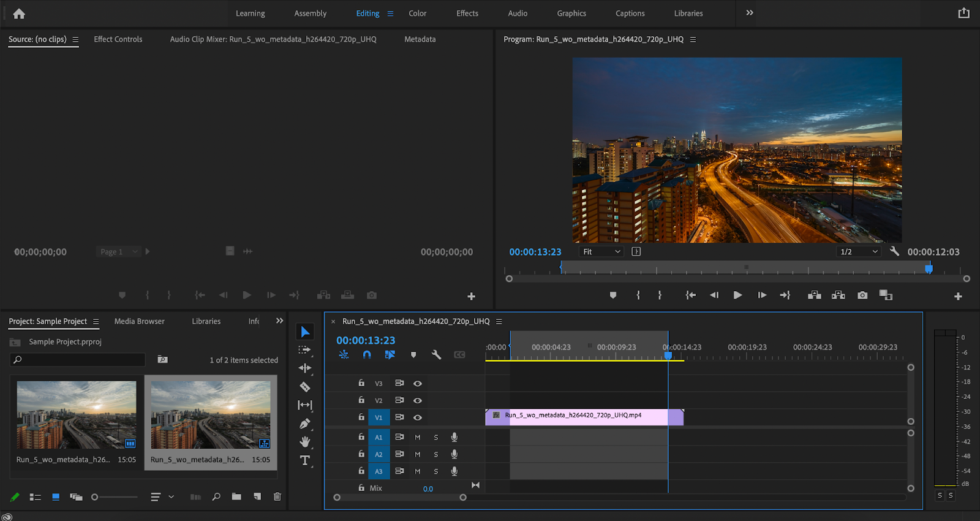Click Export Frame camera icon in Program monitor

click(x=862, y=295)
